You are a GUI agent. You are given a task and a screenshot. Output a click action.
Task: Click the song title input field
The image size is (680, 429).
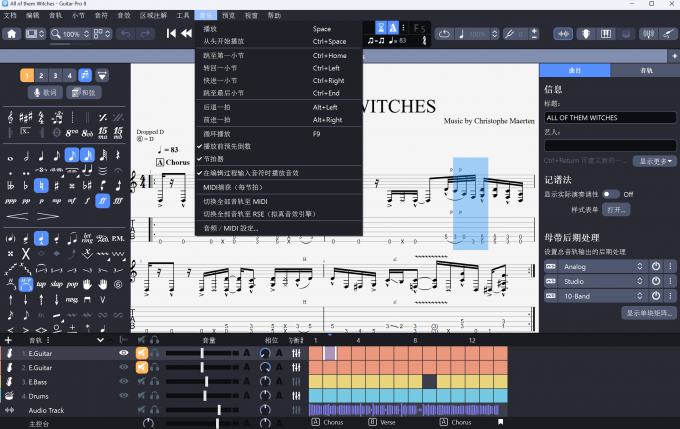609,118
